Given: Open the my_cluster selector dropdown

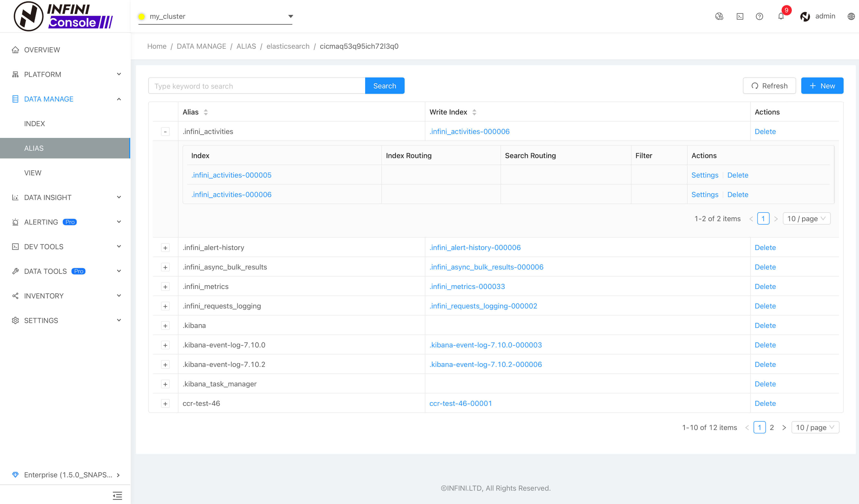Looking at the screenshot, I should (215, 16).
